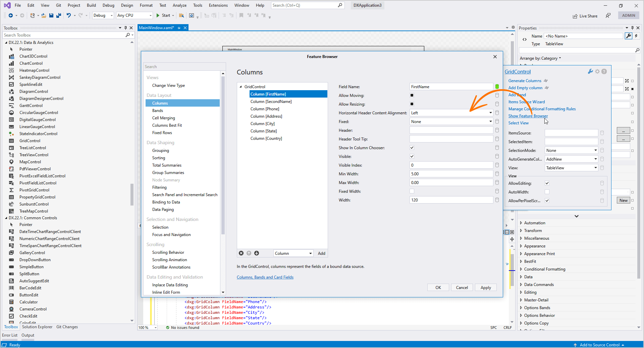Click the green Start debugging arrow
The image size is (644, 348).
(x=158, y=15)
